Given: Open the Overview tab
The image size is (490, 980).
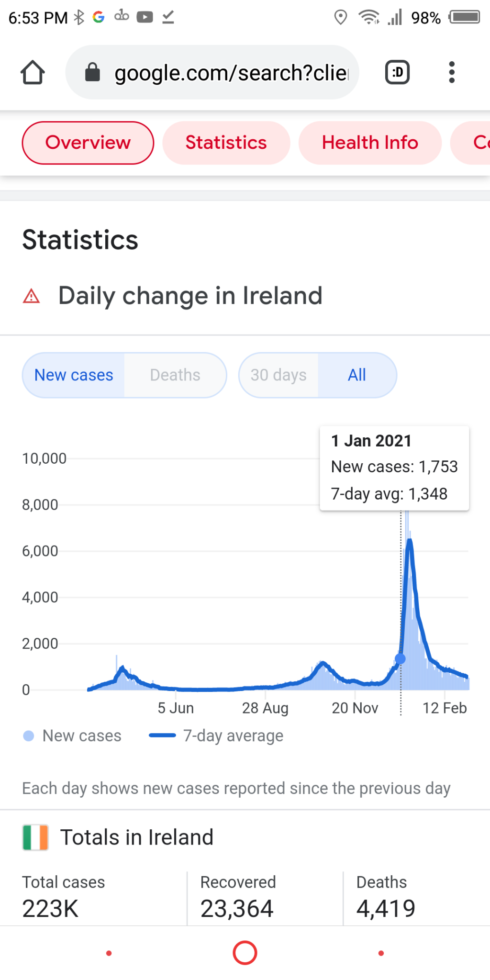Looking at the screenshot, I should click(x=88, y=143).
